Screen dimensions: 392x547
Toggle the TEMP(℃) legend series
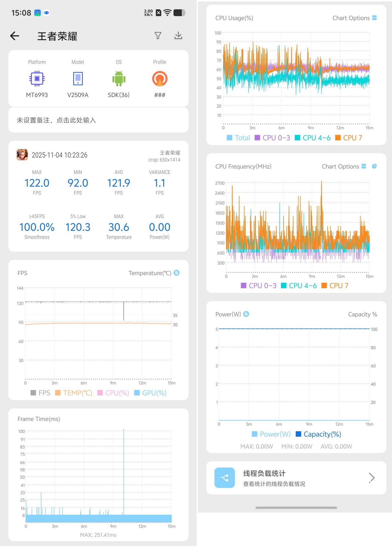[74, 393]
